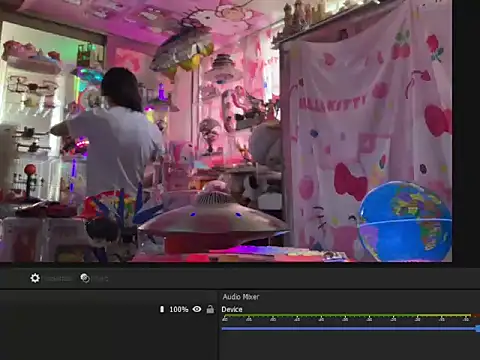
Task: Click the greyed Properties label beside the gear
Action: coord(58,278)
